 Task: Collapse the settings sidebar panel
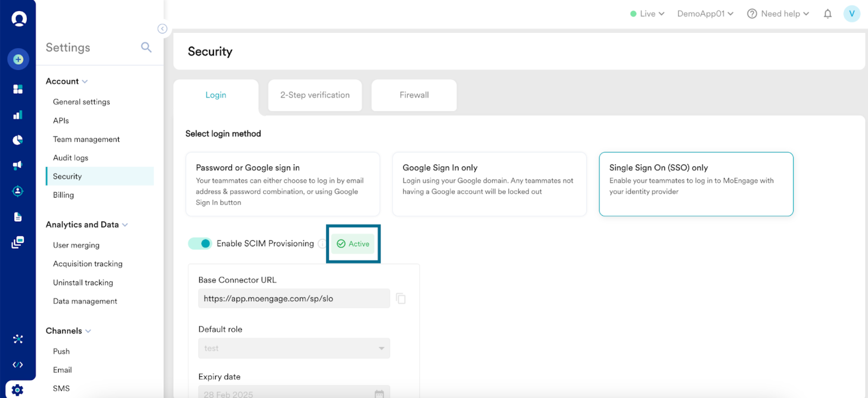(162, 29)
